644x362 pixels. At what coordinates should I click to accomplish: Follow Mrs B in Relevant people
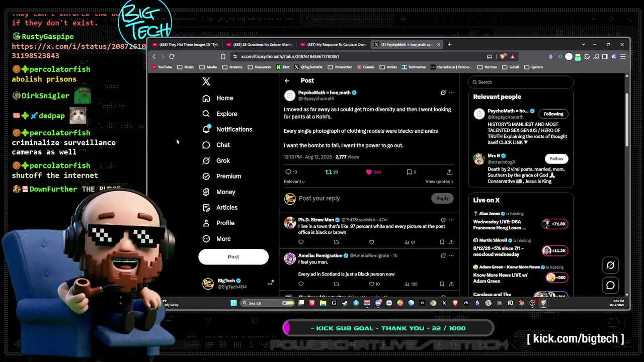pyautogui.click(x=556, y=158)
